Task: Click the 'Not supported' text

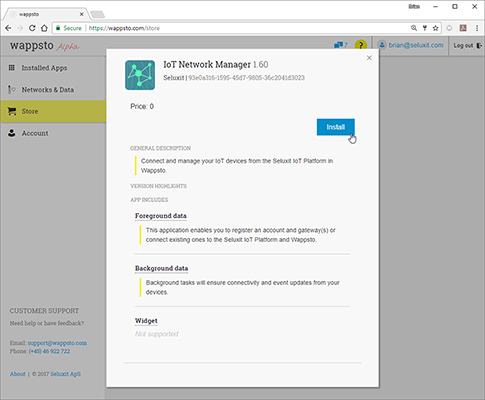Action: [x=157, y=334]
